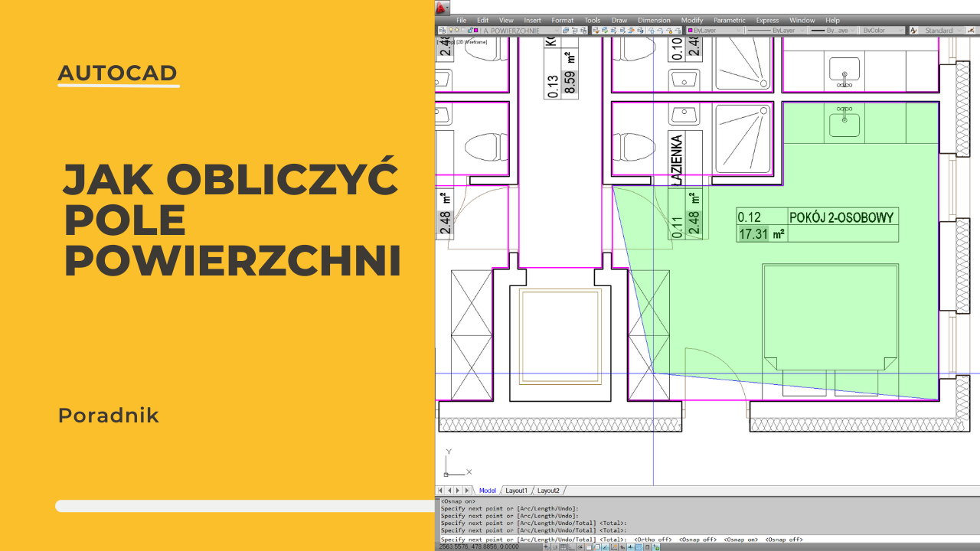This screenshot has width=980, height=551.
Task: Open the Help menu
Action: (x=832, y=20)
